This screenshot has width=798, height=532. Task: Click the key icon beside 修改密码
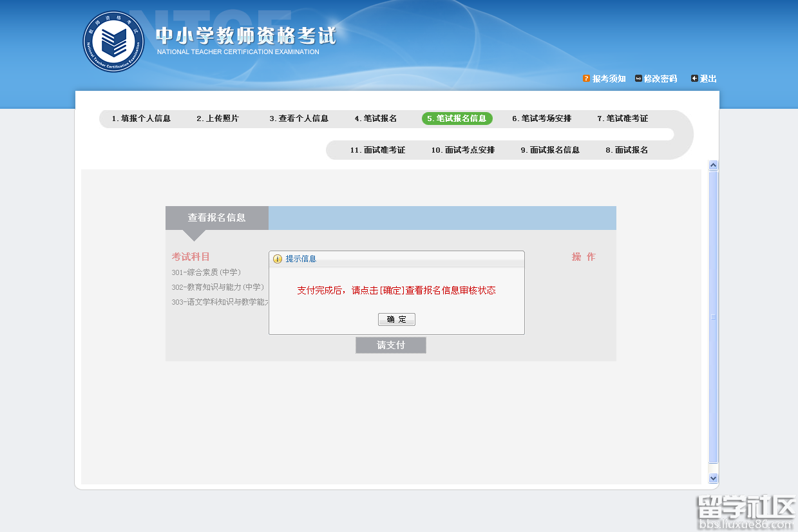coord(638,79)
